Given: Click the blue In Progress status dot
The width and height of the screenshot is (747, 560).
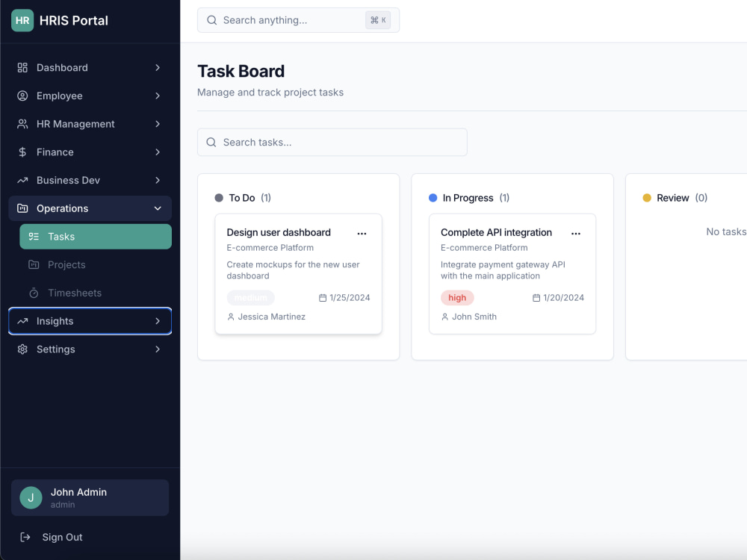Looking at the screenshot, I should (x=433, y=198).
